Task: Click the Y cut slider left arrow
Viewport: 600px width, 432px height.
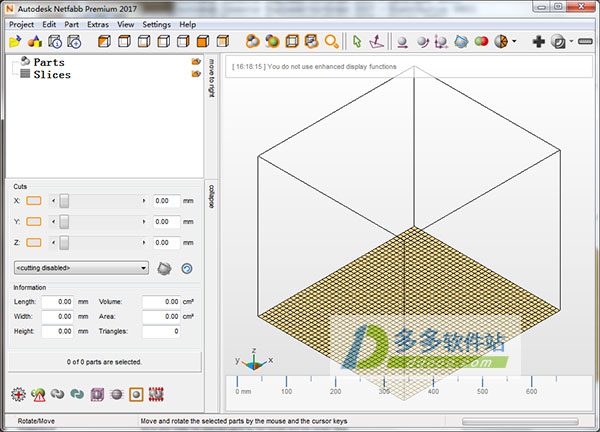Action: click(53, 222)
